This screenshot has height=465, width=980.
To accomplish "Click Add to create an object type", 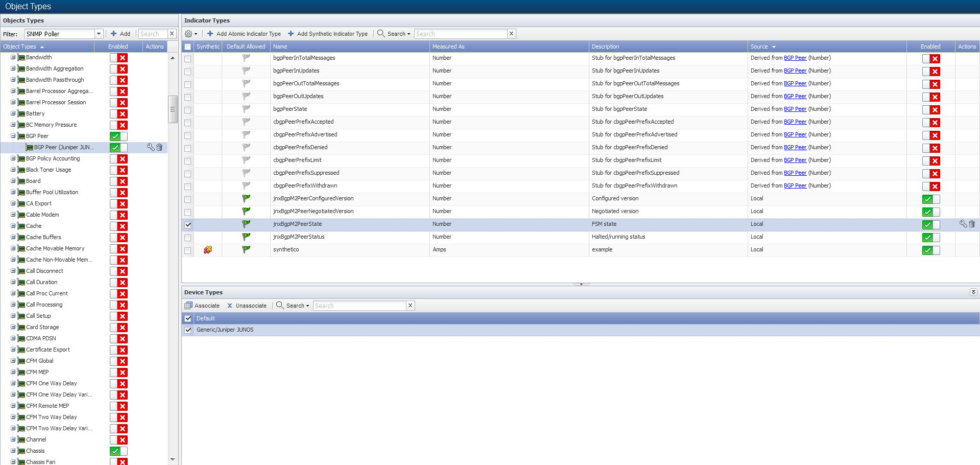I will [x=121, y=34].
